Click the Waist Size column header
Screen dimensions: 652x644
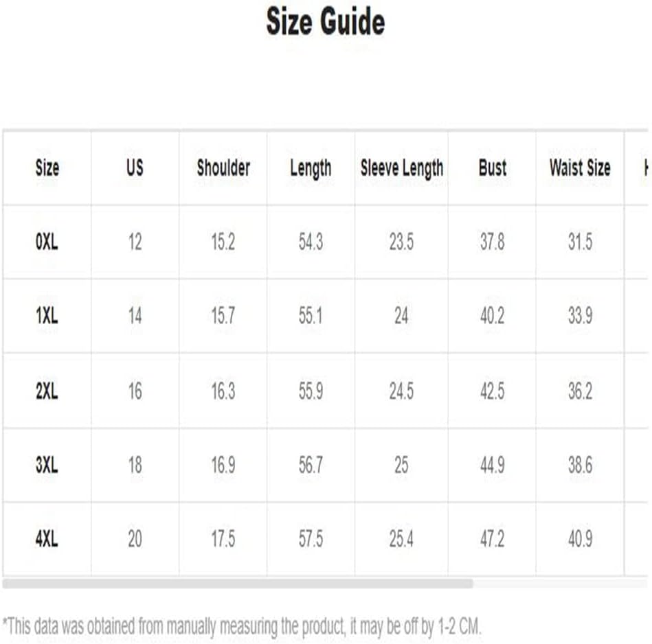tap(580, 168)
